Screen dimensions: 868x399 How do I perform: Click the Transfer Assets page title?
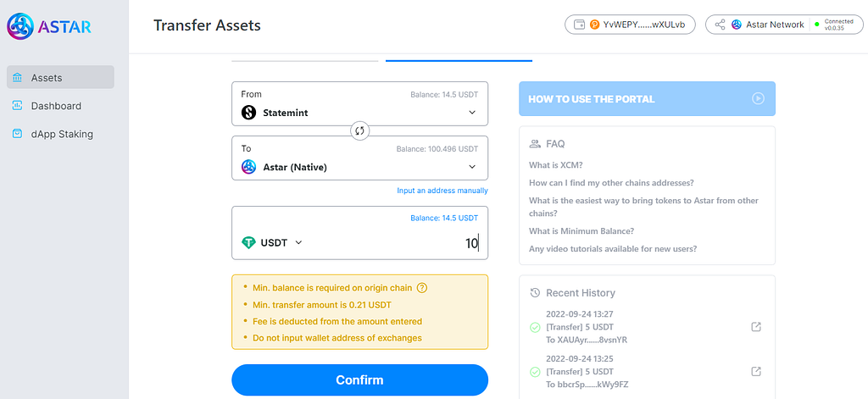207,25
